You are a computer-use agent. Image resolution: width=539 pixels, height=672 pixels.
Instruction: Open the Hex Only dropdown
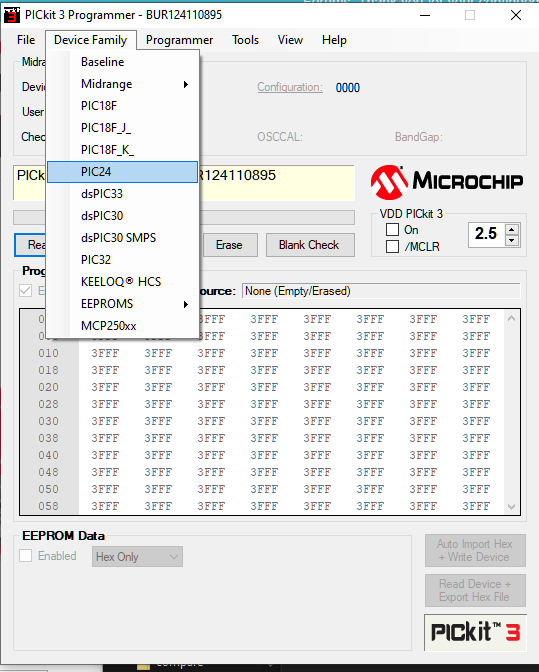pyautogui.click(x=137, y=557)
